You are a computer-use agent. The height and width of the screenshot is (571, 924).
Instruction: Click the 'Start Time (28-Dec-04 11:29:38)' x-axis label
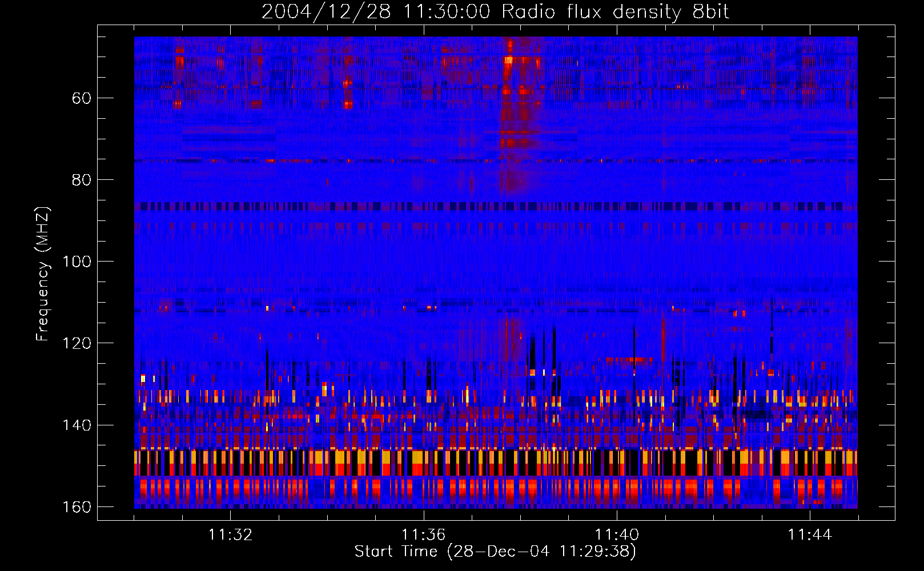tap(495, 552)
